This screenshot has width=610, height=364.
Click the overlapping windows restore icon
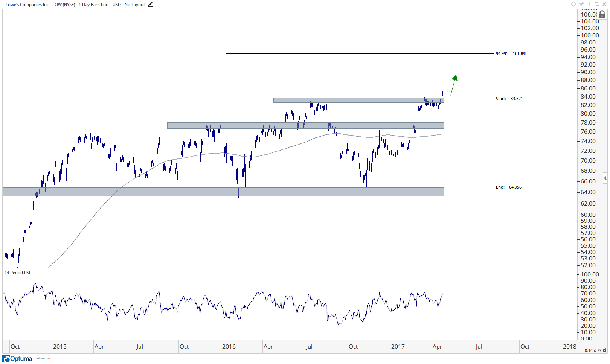(x=597, y=4)
